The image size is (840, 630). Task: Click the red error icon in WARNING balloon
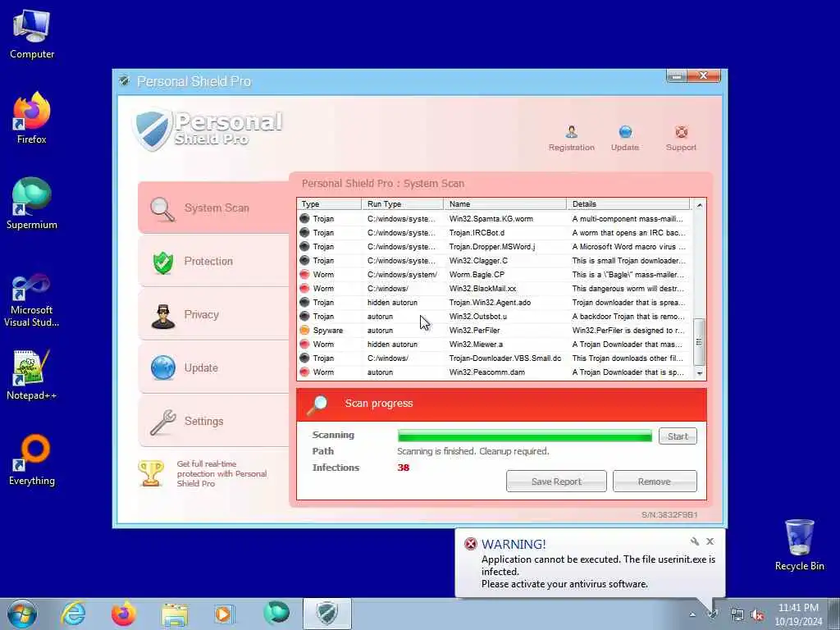(x=470, y=544)
